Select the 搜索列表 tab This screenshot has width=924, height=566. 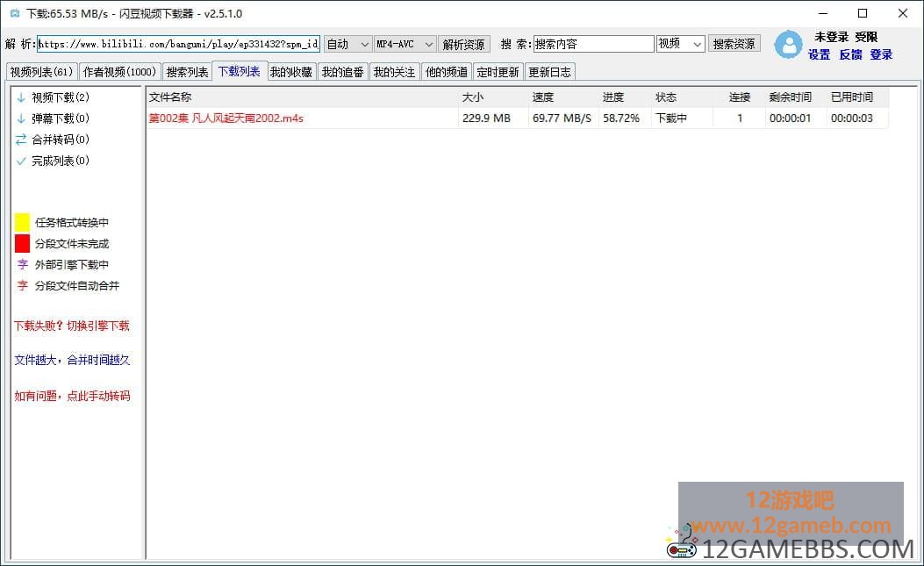(187, 72)
